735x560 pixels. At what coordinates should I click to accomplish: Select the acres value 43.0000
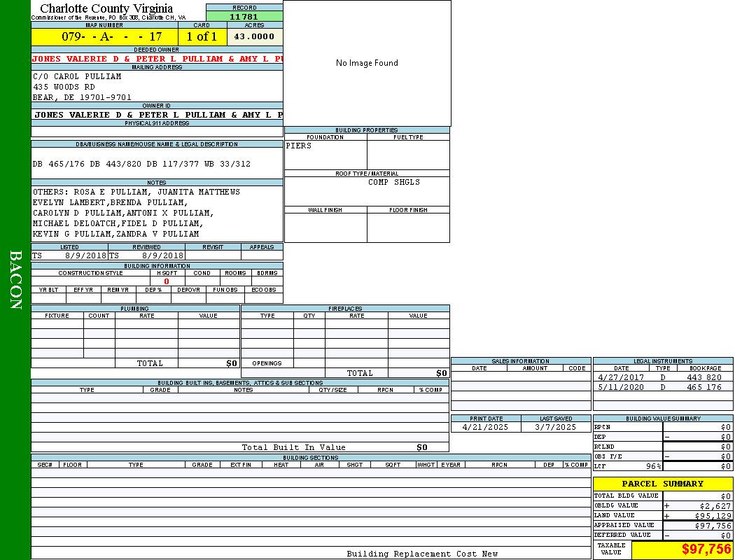click(254, 36)
